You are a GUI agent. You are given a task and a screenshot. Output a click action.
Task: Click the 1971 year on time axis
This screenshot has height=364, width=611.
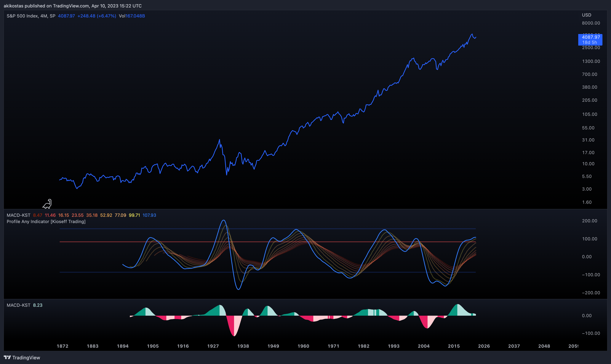(333, 346)
